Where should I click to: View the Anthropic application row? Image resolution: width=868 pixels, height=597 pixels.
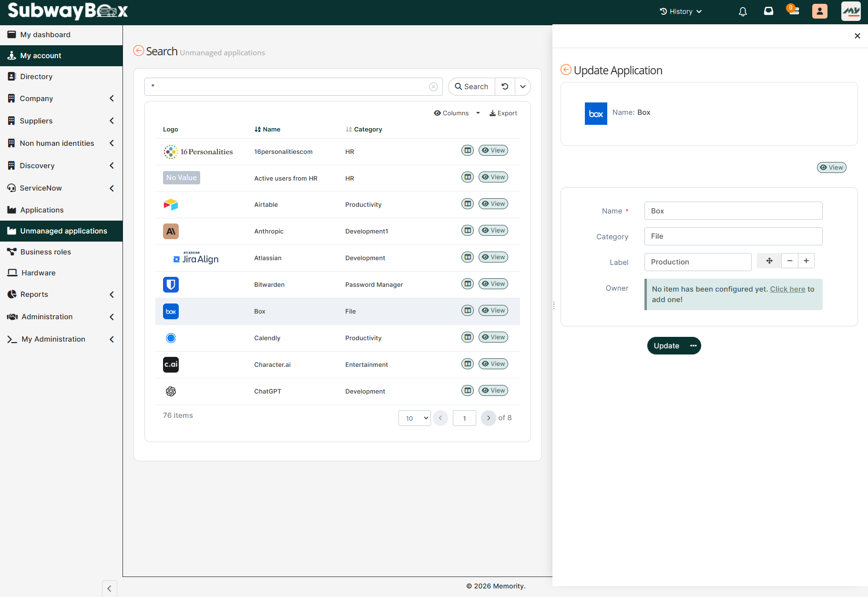pos(493,231)
